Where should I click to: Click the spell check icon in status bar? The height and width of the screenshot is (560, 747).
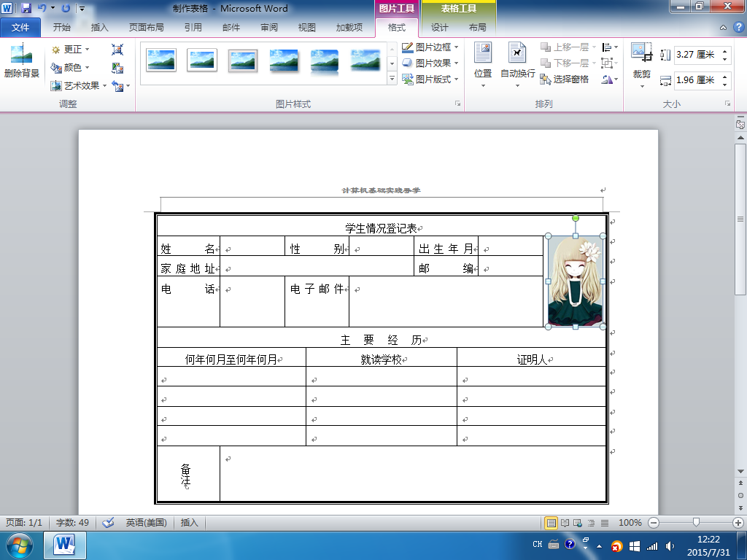108,522
